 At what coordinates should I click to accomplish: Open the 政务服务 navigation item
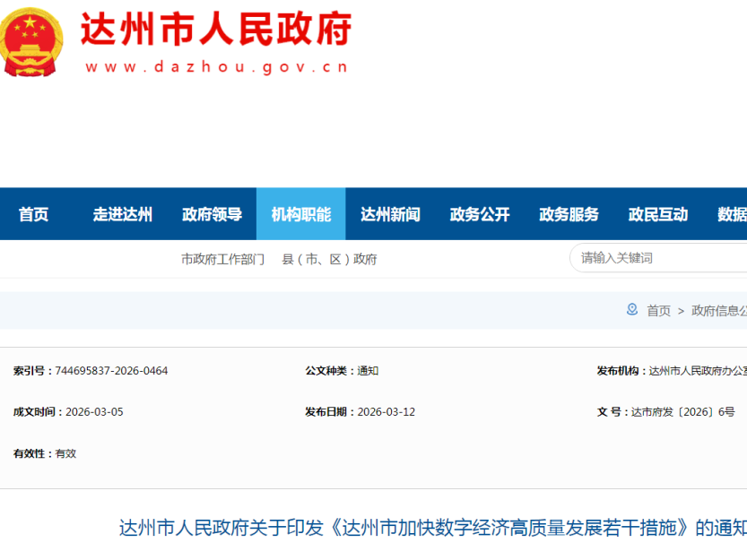(x=569, y=214)
